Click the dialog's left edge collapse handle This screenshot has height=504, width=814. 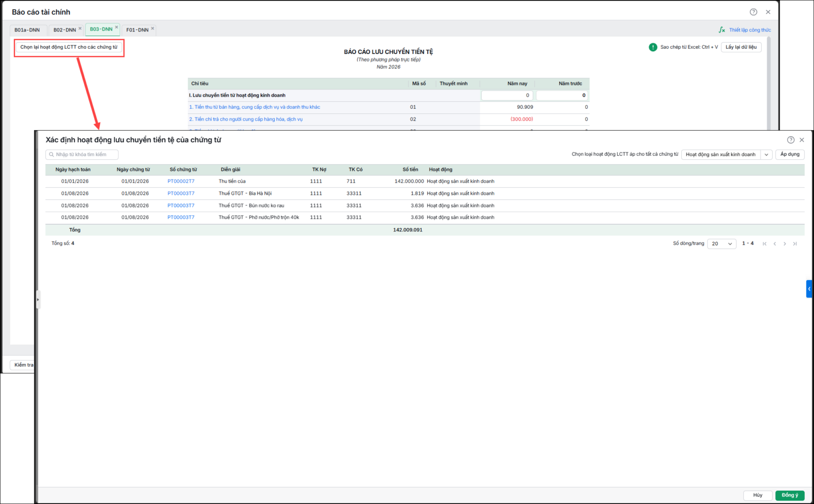click(x=38, y=300)
